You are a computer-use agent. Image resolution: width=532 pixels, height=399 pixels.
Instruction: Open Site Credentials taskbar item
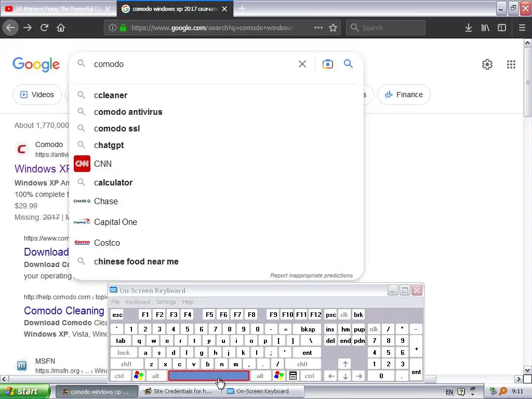[180, 391]
